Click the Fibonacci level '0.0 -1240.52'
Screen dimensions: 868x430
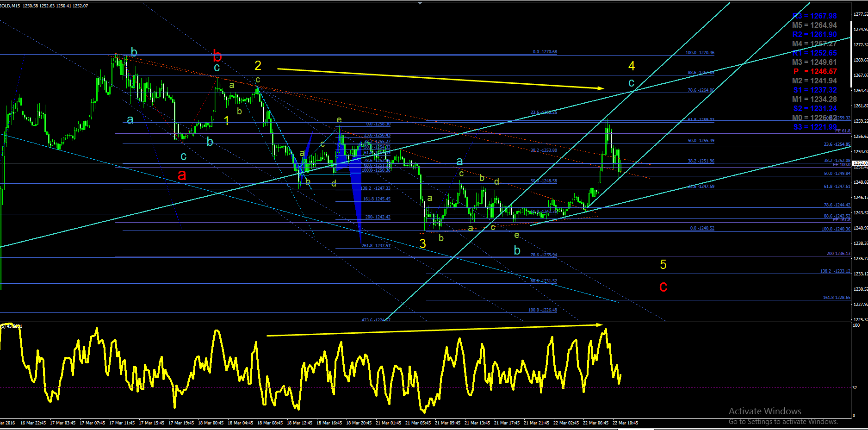702,228
